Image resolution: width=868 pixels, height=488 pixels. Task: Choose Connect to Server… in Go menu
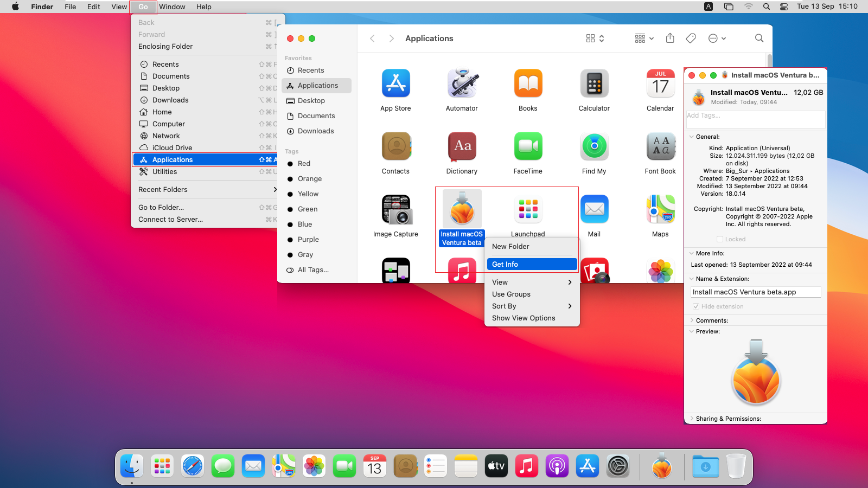pyautogui.click(x=206, y=219)
